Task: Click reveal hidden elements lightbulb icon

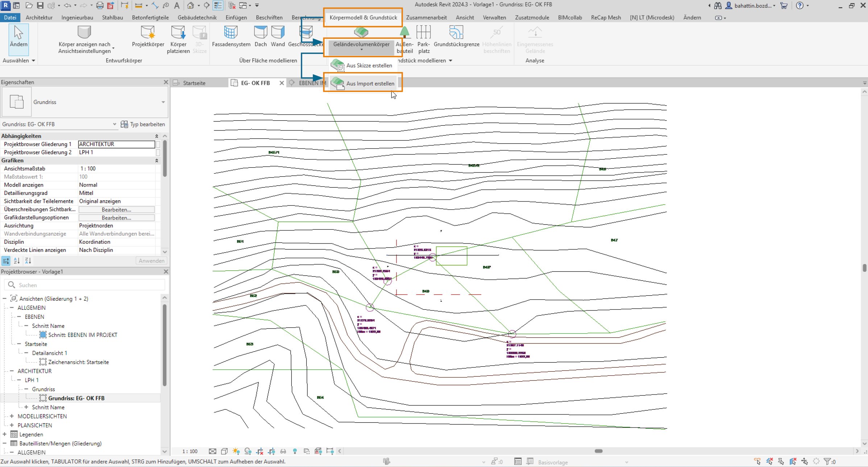Action: point(295,451)
